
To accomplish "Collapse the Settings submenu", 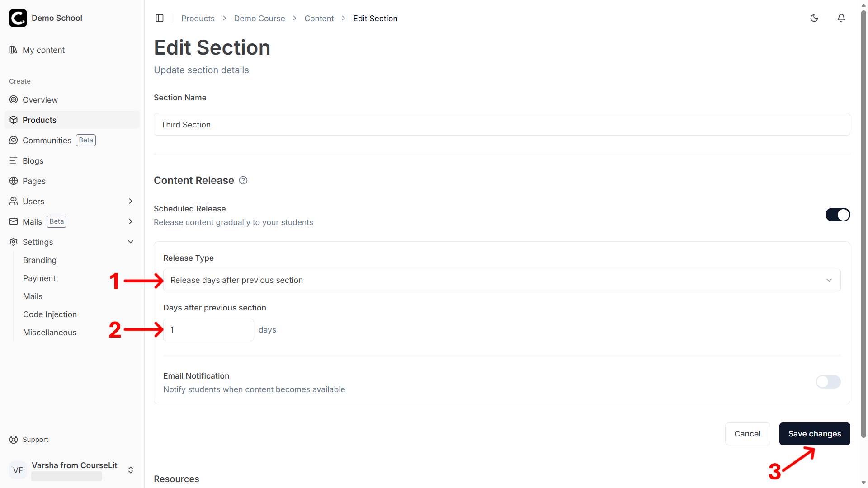I will 131,242.
